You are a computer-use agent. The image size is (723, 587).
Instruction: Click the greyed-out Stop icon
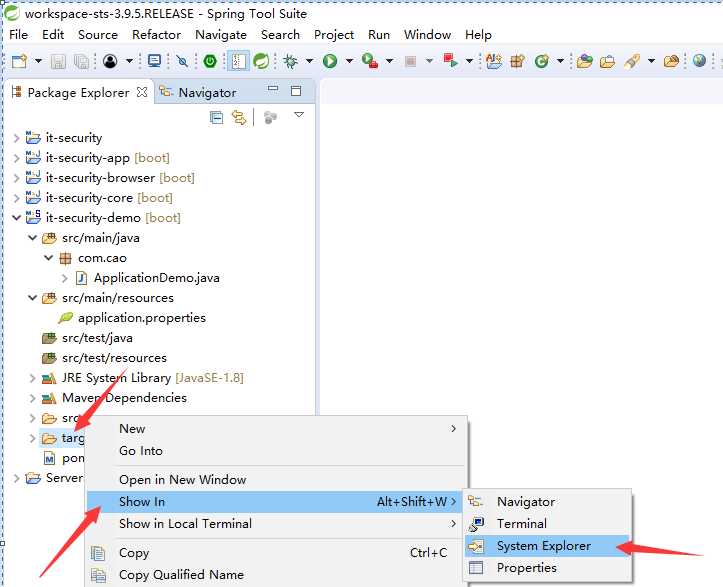pos(410,61)
